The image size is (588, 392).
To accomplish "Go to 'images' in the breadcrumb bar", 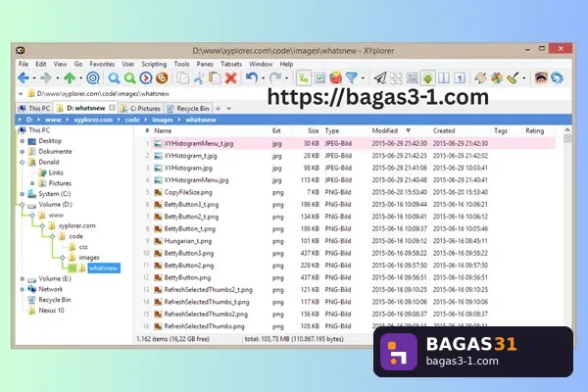I will point(163,120).
